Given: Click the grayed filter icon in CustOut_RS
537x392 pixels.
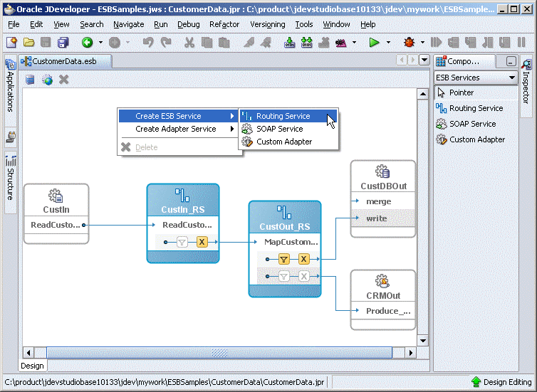Looking at the screenshot, I should (283, 276).
